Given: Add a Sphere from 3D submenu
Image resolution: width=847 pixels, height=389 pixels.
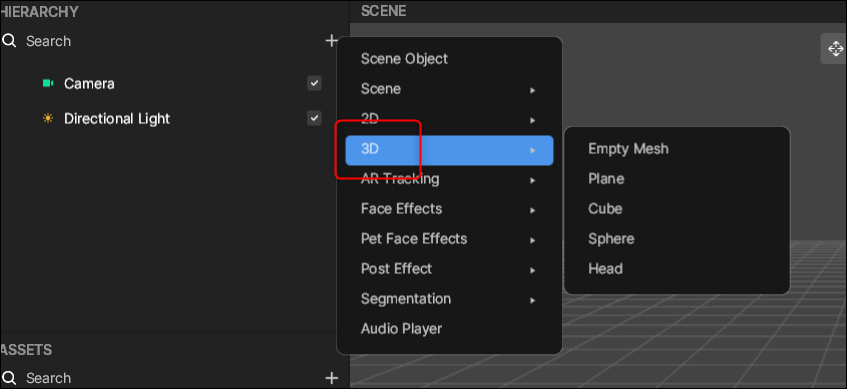Looking at the screenshot, I should (x=677, y=239).
